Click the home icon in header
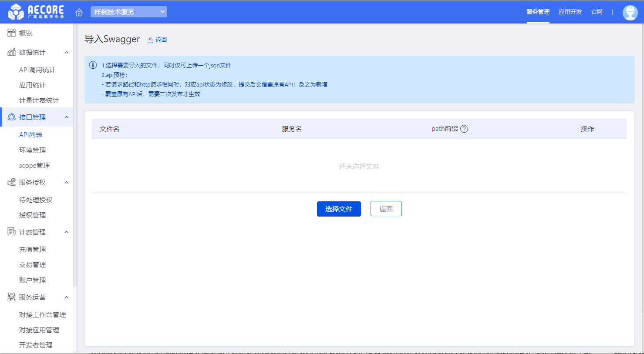This screenshot has width=644, height=354. coord(79,12)
